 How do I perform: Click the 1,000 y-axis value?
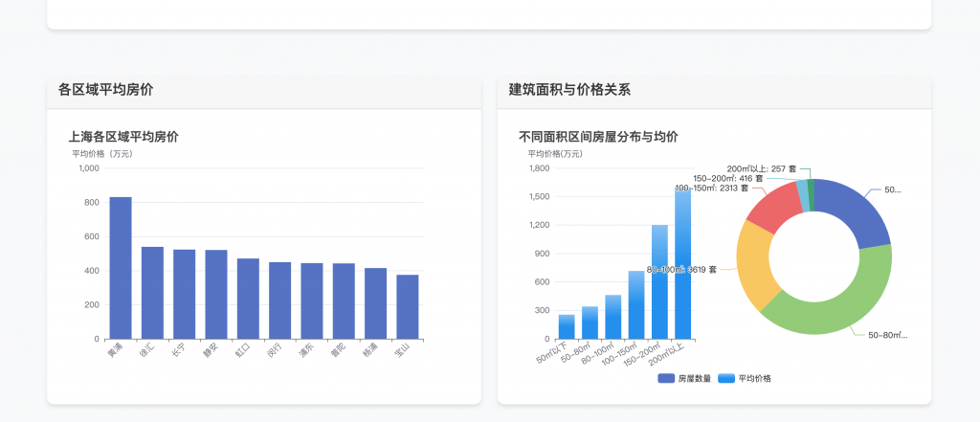coord(89,168)
